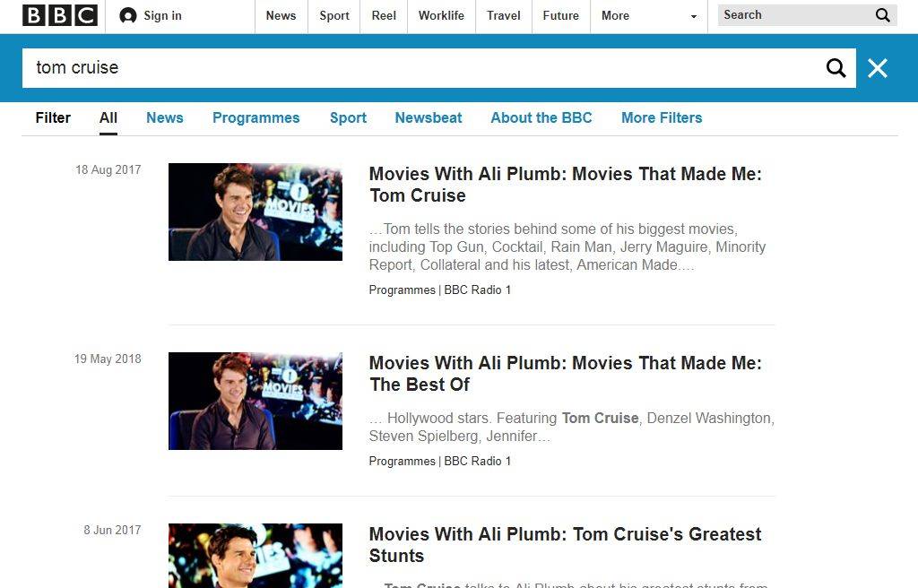The image size is (918, 588).
Task: Filter results by Newsbeat tab
Action: (x=428, y=117)
